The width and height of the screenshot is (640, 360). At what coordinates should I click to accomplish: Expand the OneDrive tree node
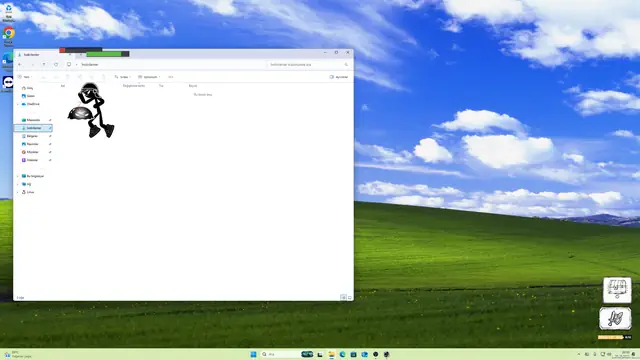[18, 104]
